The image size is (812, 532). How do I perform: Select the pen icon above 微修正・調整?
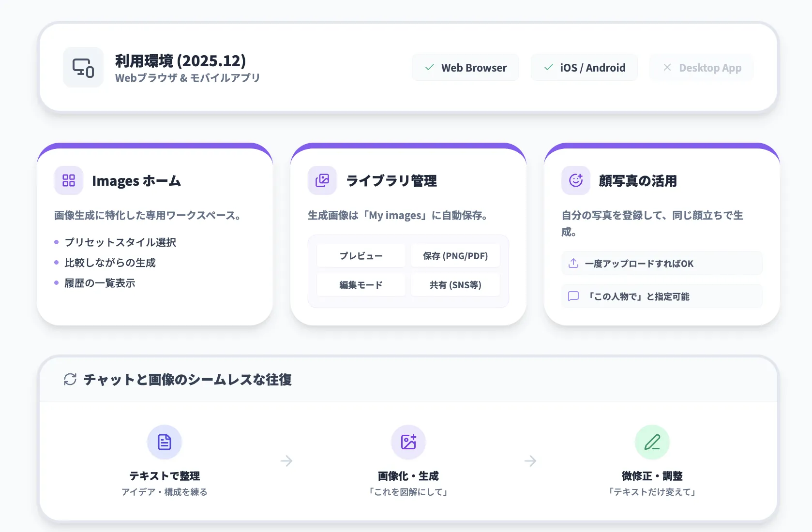[x=652, y=442]
